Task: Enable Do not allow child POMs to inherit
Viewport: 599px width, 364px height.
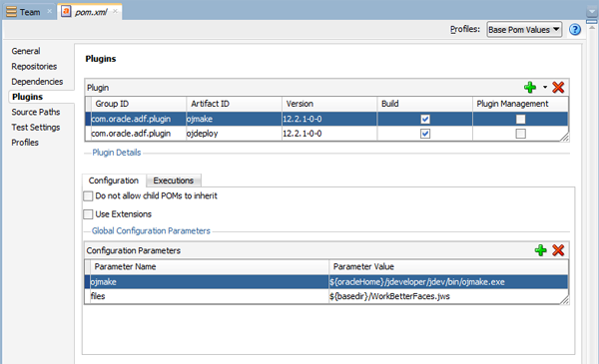Action: [88, 196]
